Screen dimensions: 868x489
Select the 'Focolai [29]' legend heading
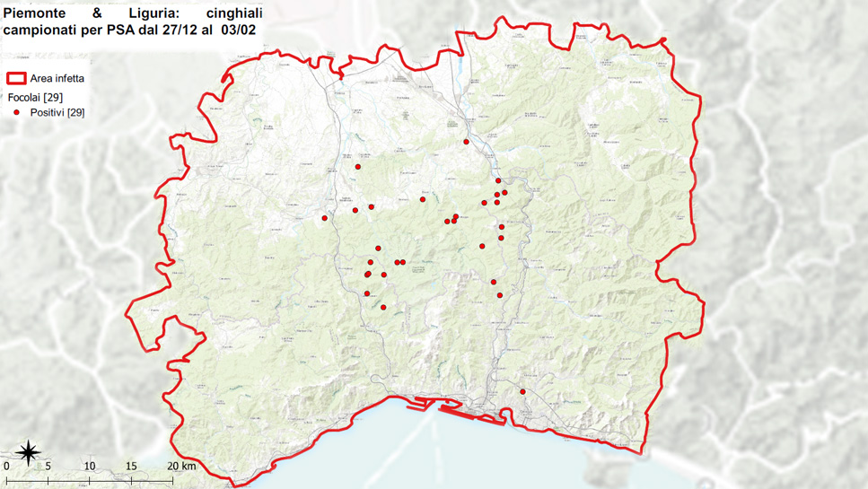tap(35, 98)
